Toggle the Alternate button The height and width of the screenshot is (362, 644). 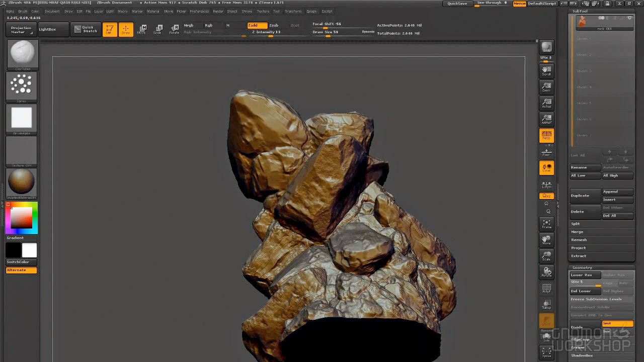pos(21,270)
